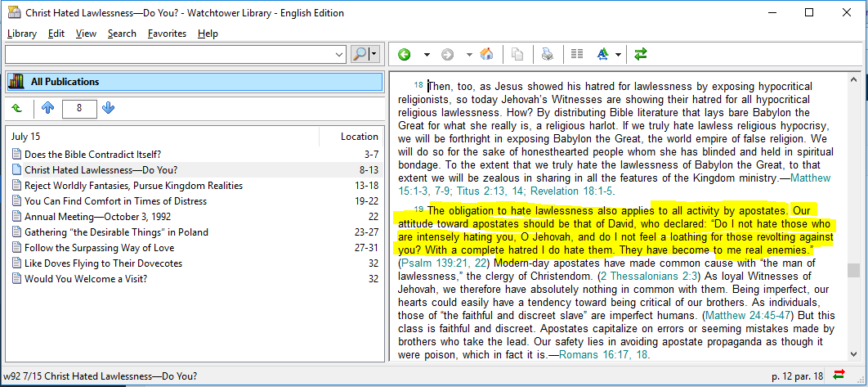This screenshot has height=387, width=868.
Task: Expand the Back button history dropdown
Action: [426, 54]
